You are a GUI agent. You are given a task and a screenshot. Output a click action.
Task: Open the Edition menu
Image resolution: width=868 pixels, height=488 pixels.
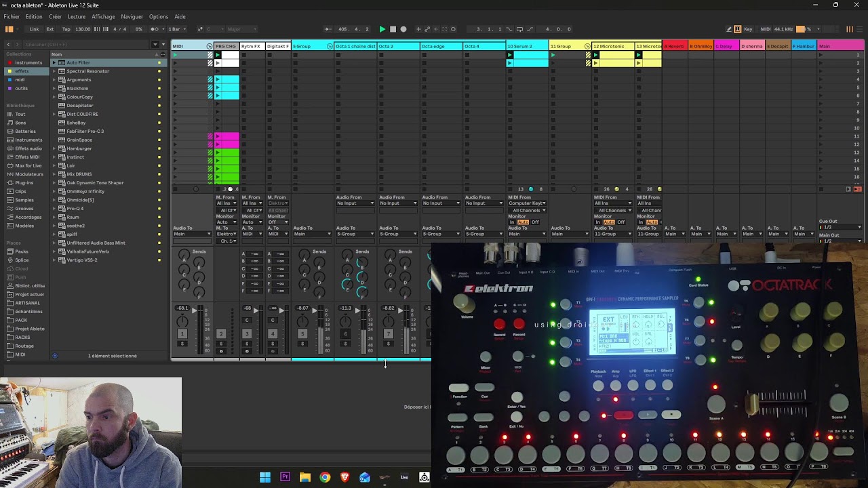point(34,17)
